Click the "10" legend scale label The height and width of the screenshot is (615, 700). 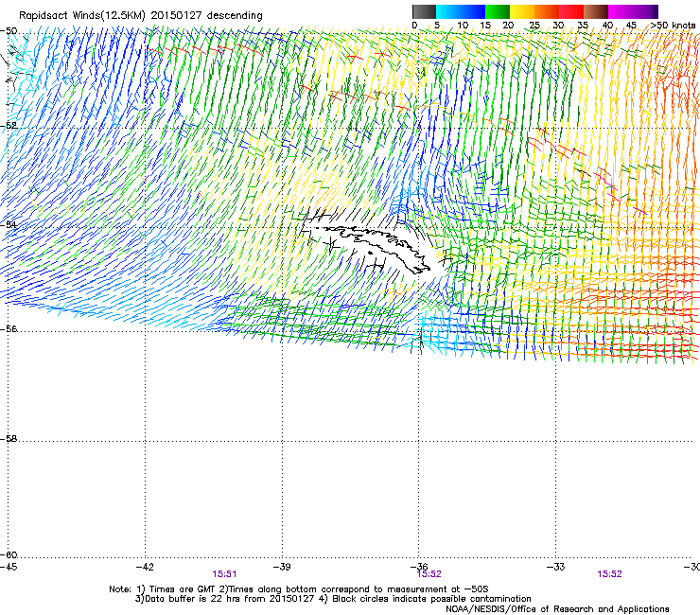(x=463, y=26)
